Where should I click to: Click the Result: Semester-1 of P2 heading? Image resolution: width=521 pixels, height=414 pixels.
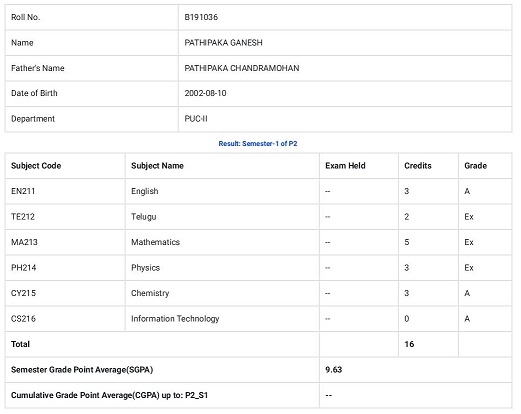point(258,144)
